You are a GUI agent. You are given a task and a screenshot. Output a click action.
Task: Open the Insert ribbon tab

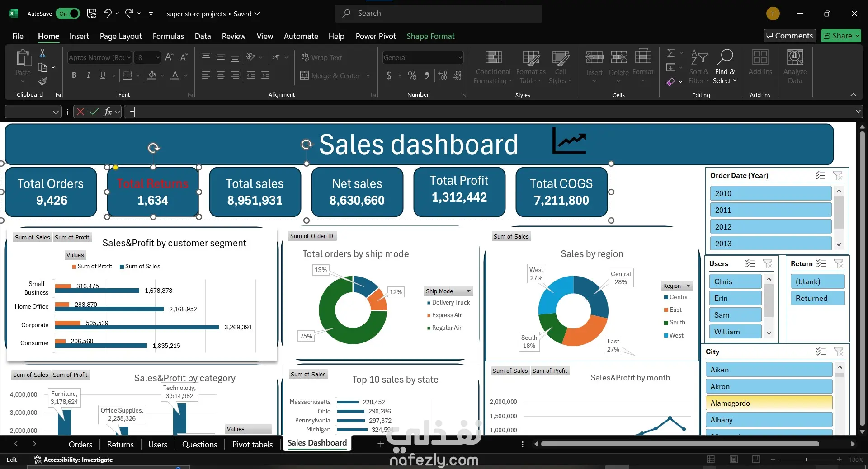(79, 36)
